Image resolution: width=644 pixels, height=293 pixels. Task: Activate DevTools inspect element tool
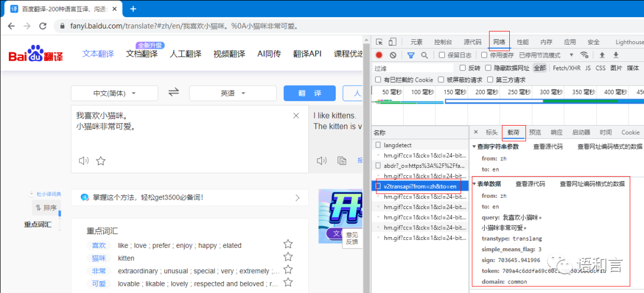click(379, 42)
